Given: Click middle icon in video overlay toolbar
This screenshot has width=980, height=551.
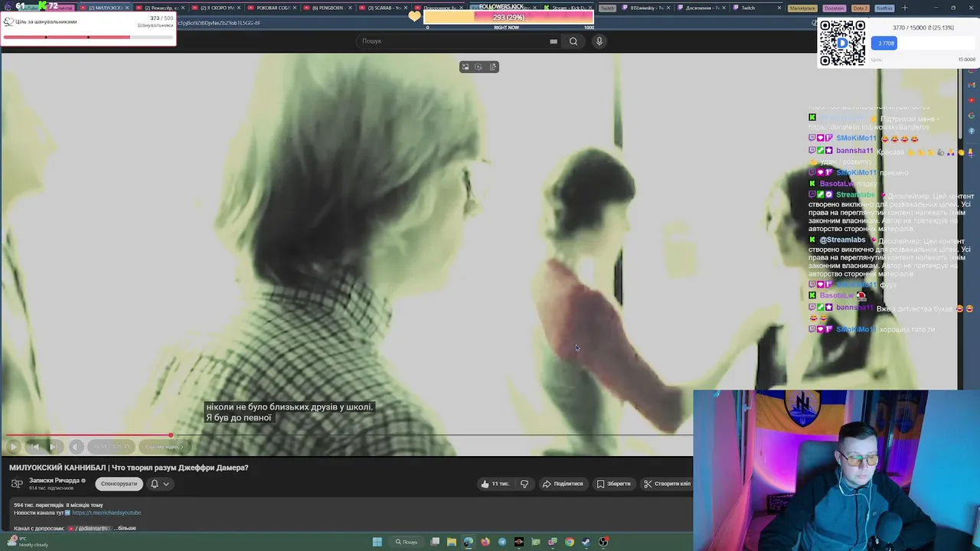Looking at the screenshot, I should 479,67.
